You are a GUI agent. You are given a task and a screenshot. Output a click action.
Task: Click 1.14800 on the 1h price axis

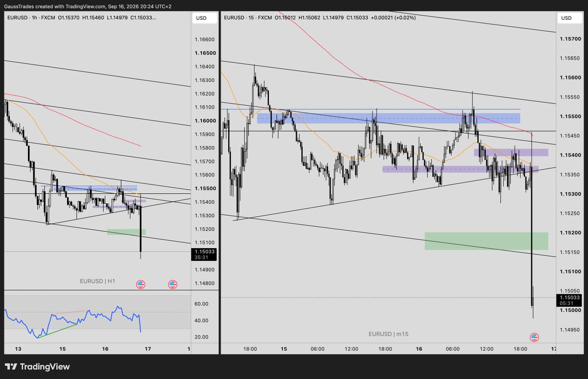[x=204, y=283]
